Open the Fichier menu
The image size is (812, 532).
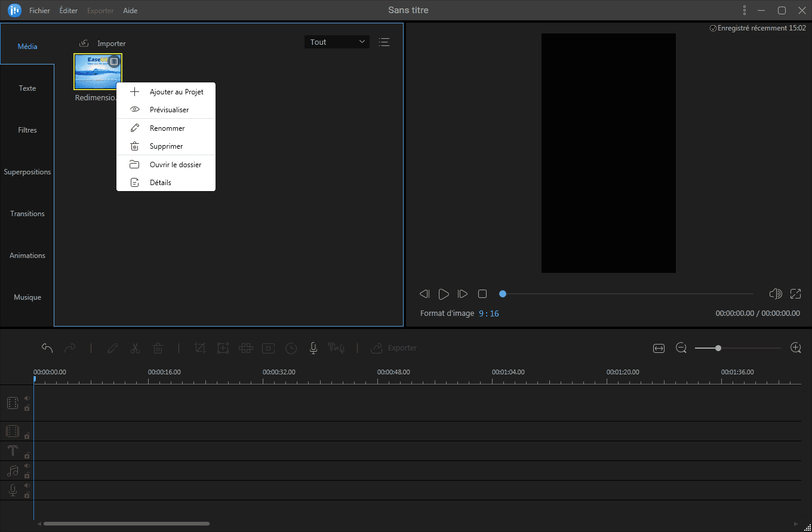(x=39, y=11)
